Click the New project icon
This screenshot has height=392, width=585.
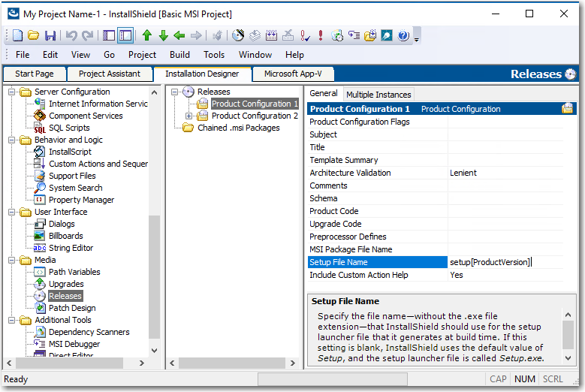pos(18,35)
